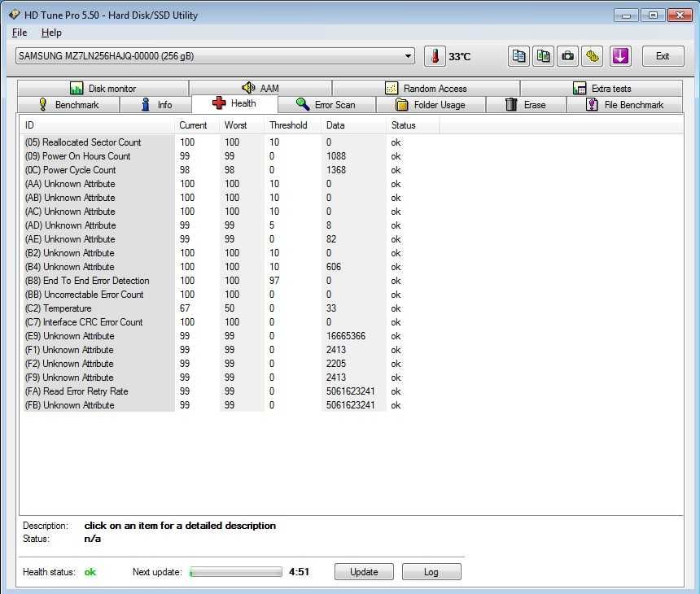This screenshot has height=594, width=700.
Task: Open the Help menu
Action: tap(51, 33)
